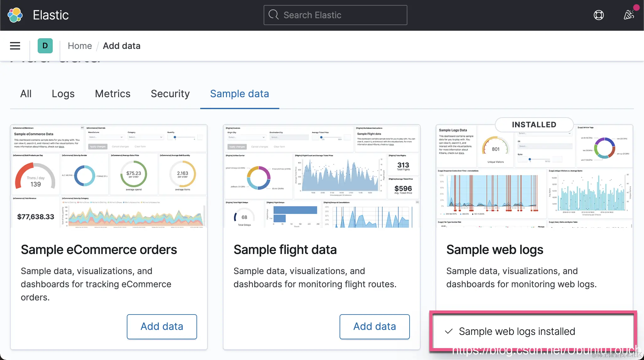This screenshot has height=360, width=644.
Task: Open the Metrics tab
Action: (x=113, y=94)
